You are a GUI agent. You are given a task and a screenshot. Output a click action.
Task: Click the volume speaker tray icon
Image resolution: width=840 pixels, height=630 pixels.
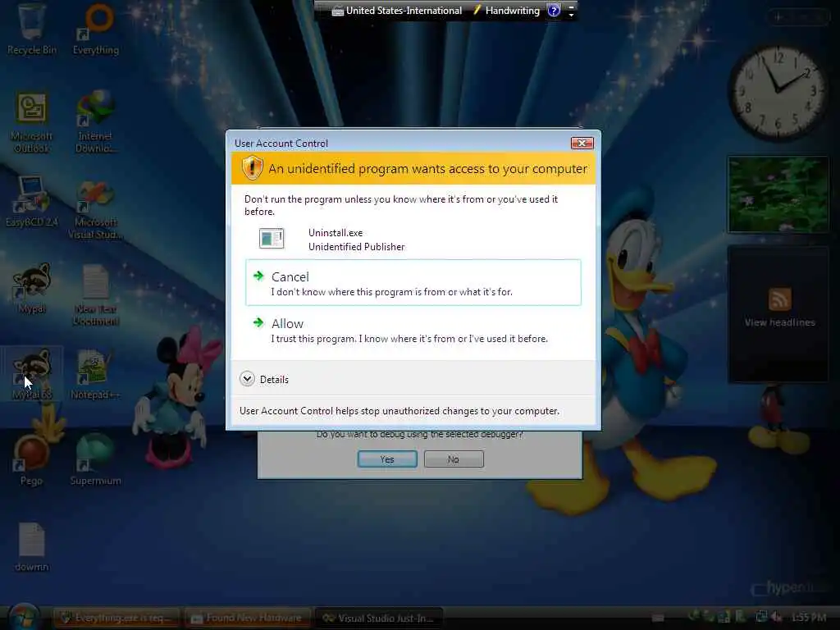(x=776, y=617)
